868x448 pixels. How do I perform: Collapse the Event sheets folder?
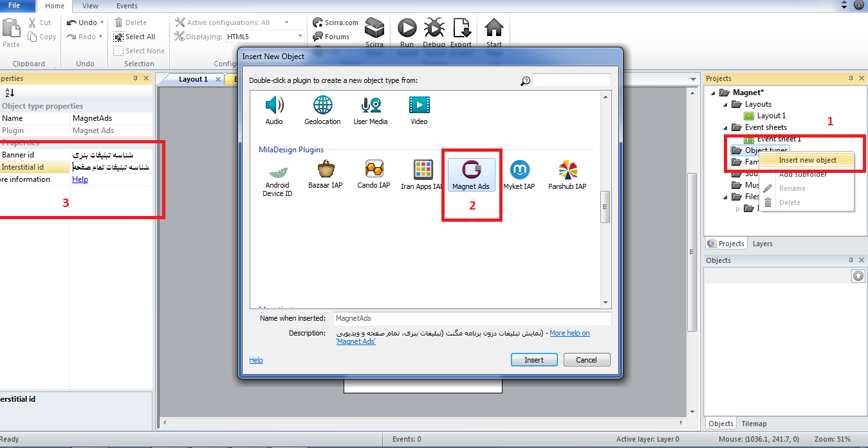pyautogui.click(x=726, y=127)
